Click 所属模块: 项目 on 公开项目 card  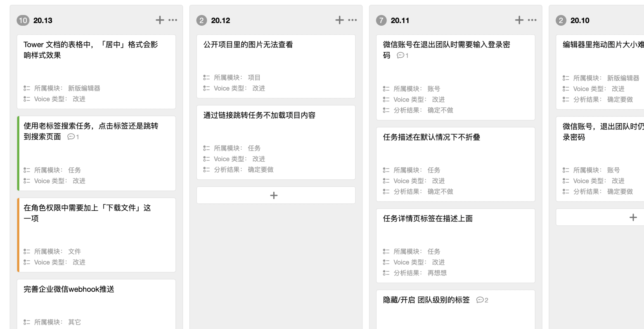pos(232,77)
